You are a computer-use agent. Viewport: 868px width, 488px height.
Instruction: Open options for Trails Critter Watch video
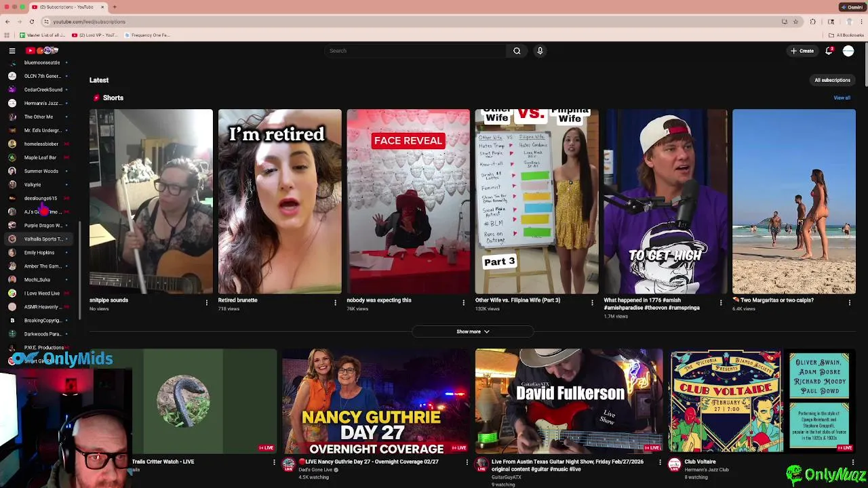pos(274,462)
